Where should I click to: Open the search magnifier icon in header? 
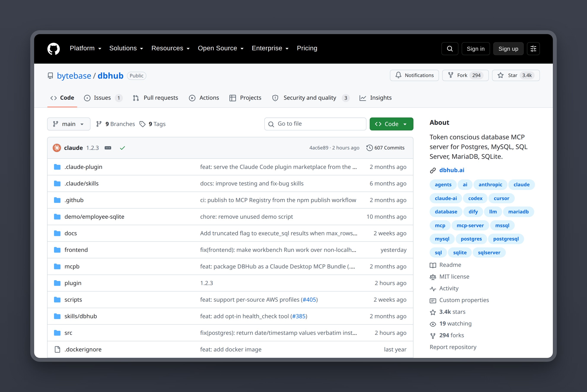[x=450, y=49]
